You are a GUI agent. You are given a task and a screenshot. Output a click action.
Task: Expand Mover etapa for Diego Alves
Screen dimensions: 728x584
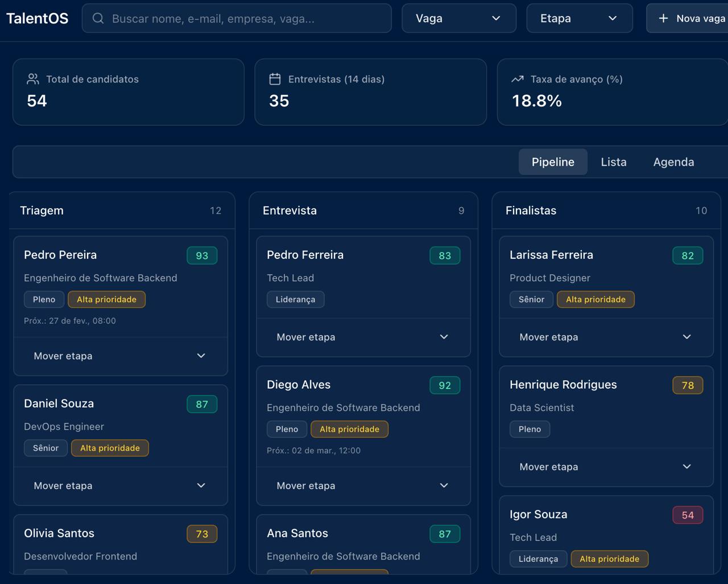point(363,486)
